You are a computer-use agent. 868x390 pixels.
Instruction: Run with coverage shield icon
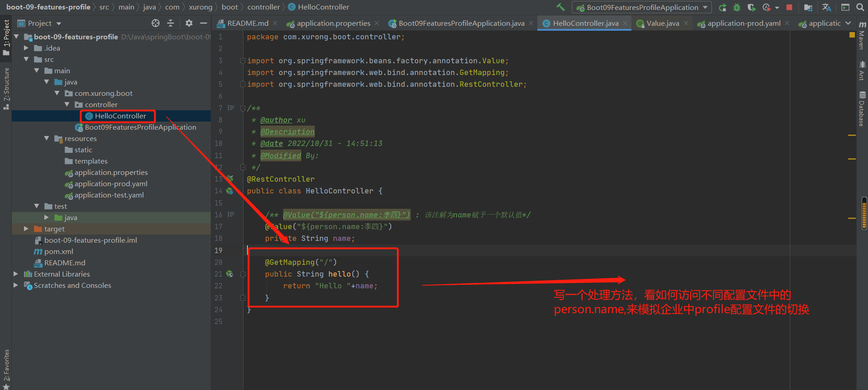(751, 7)
